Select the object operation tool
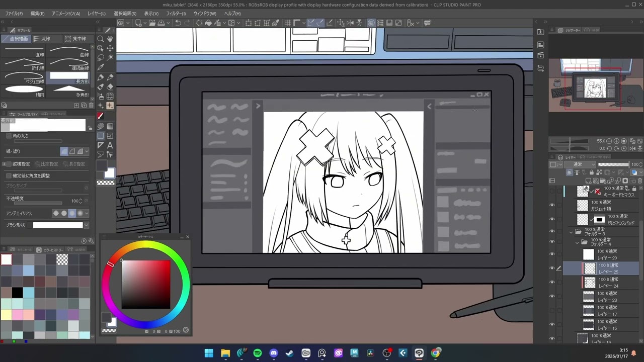The width and height of the screenshot is (644, 362). 101,48
